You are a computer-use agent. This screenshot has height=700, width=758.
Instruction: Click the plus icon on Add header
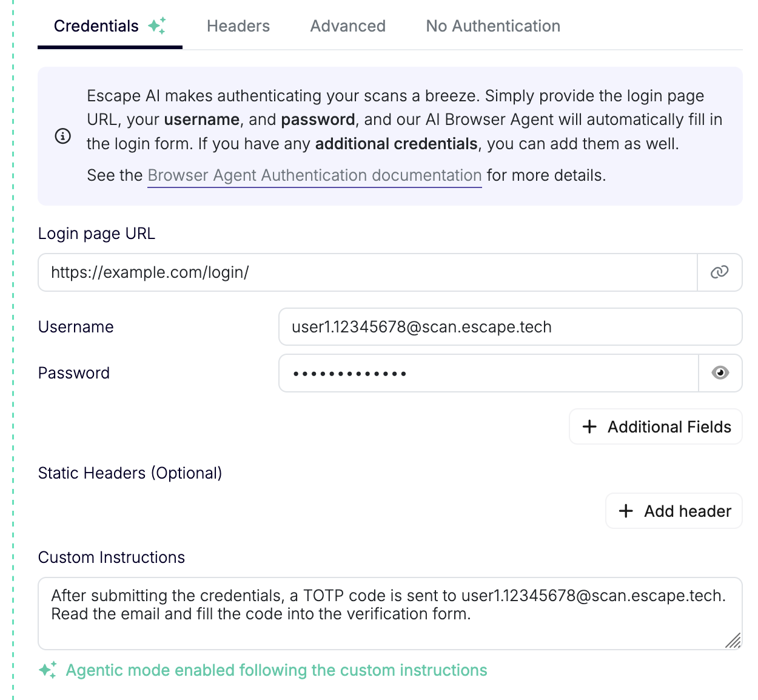click(x=626, y=511)
